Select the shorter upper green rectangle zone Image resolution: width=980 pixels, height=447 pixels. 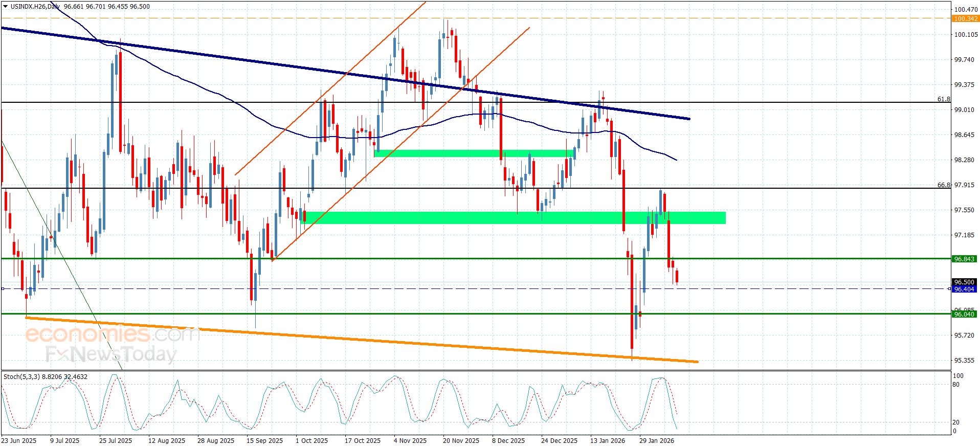coord(475,153)
